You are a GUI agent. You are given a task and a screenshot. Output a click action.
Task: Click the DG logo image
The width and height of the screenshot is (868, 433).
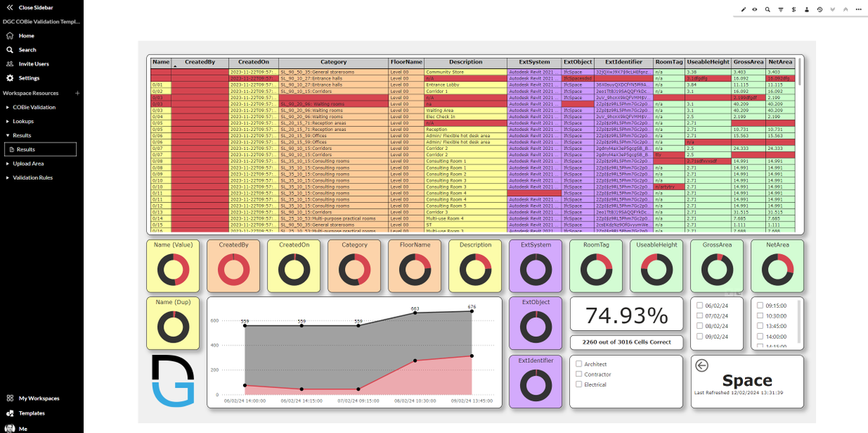(173, 381)
